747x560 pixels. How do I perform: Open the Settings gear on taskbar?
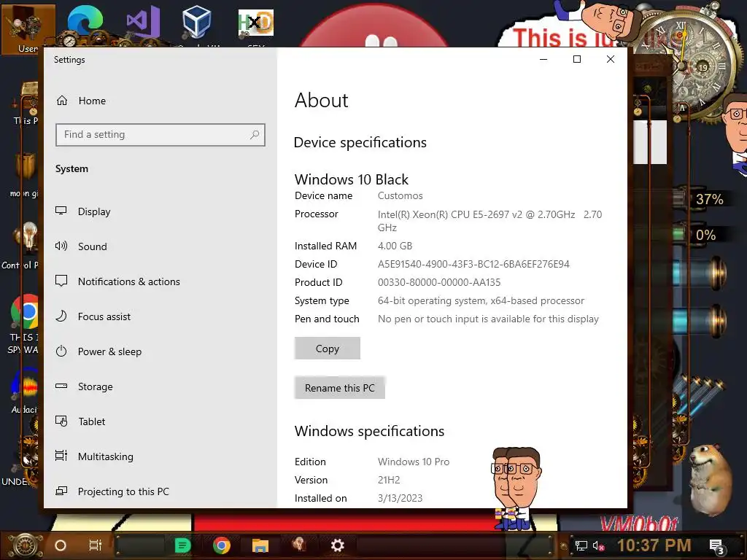point(337,545)
